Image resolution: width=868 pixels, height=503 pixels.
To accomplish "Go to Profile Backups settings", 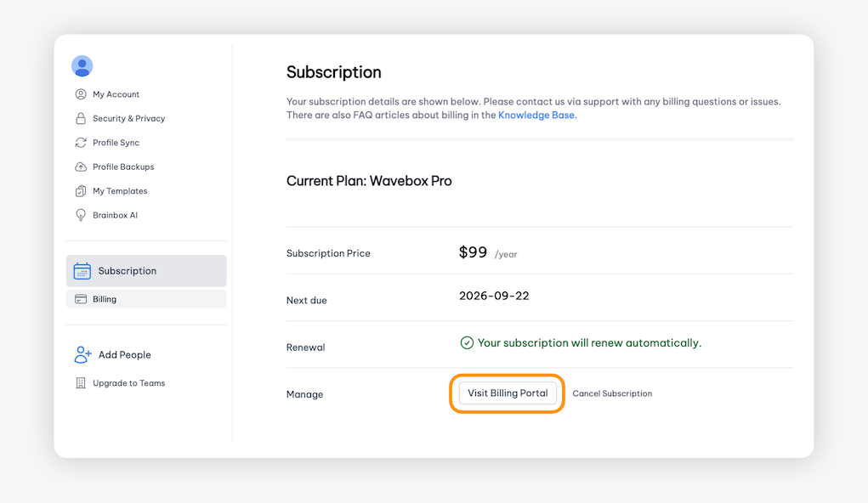I will pos(123,167).
